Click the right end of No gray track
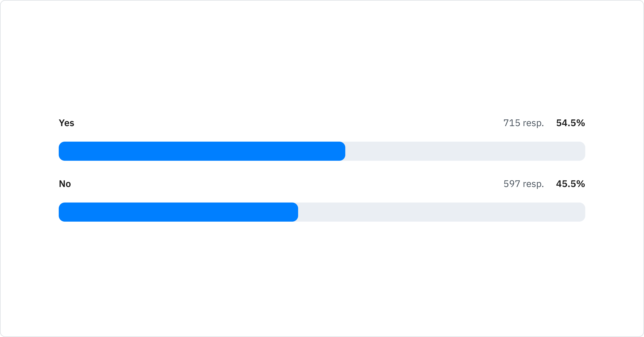Screen dimensions: 644x337 click(581, 212)
